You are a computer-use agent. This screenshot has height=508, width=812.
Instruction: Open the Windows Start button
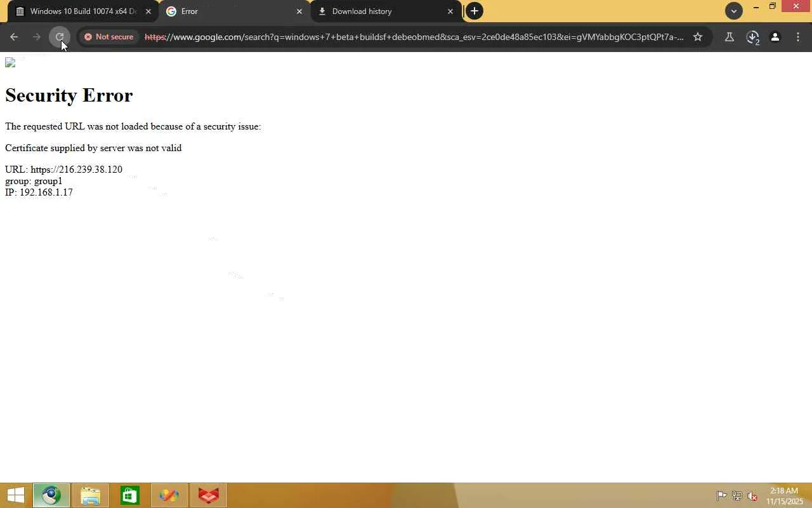click(15, 495)
